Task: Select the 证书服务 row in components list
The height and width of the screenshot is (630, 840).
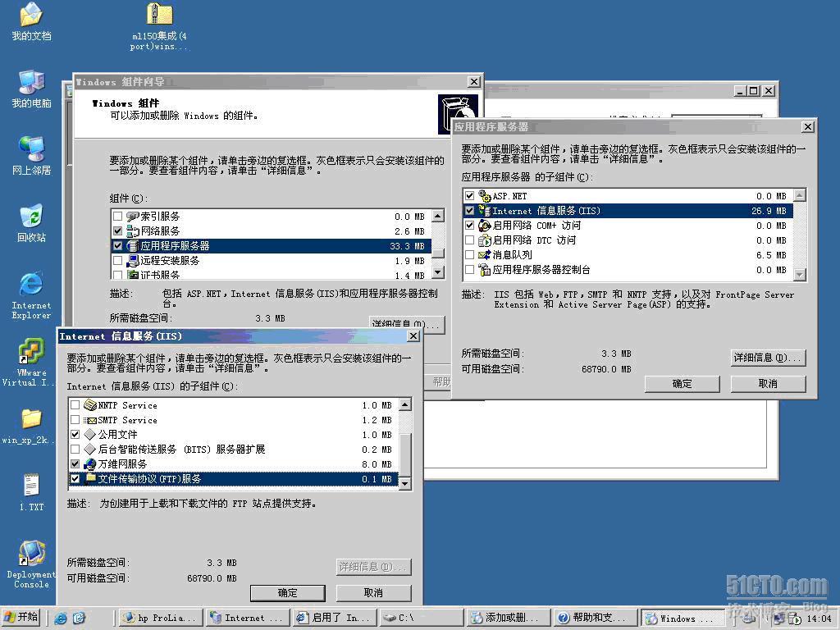Action: (x=271, y=274)
